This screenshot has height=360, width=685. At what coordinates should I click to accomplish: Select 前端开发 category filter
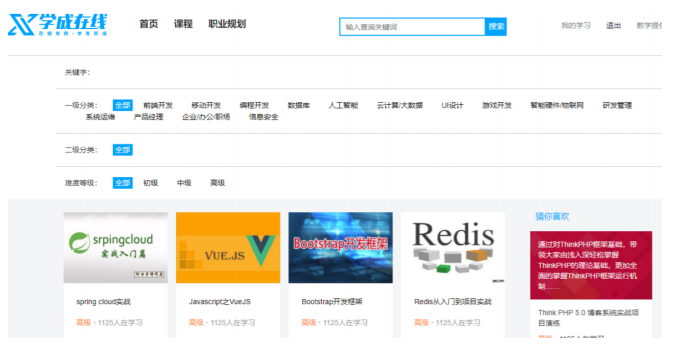158,105
